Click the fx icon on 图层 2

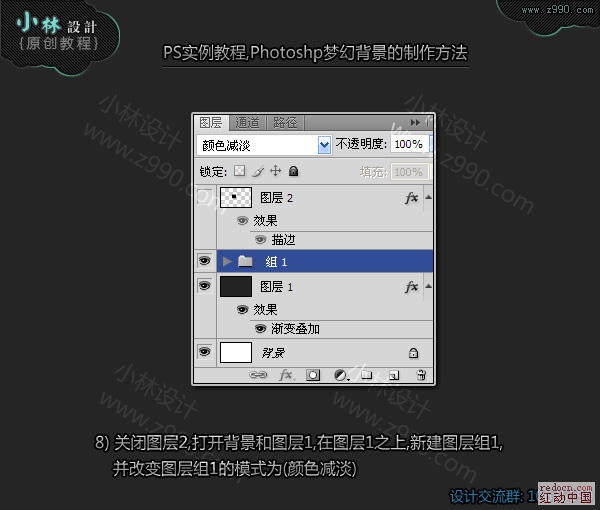coord(411,198)
